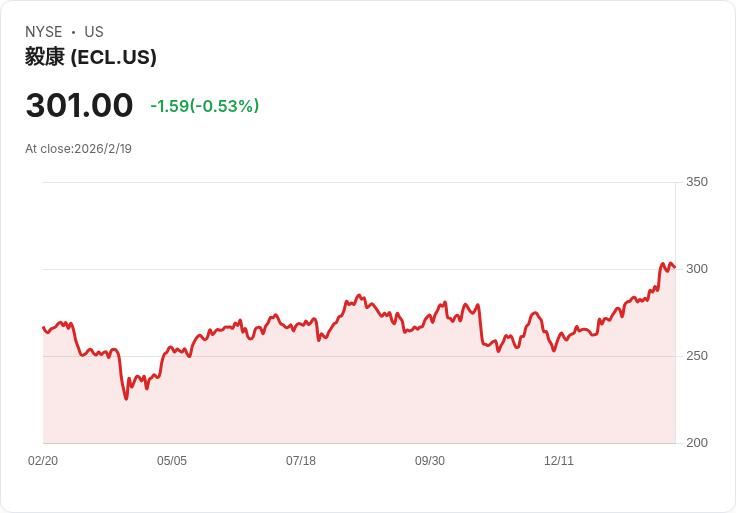
Task: Click the 02/20 date axis label
Action: (x=43, y=461)
